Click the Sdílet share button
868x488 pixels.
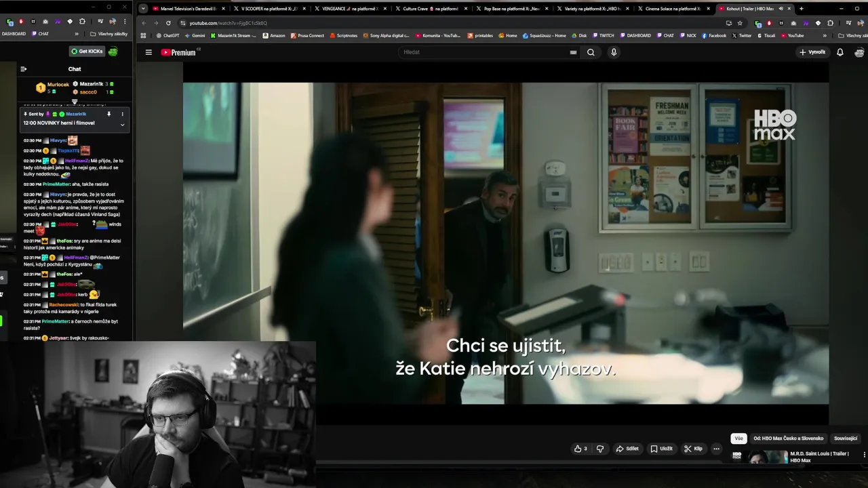pyautogui.click(x=627, y=449)
